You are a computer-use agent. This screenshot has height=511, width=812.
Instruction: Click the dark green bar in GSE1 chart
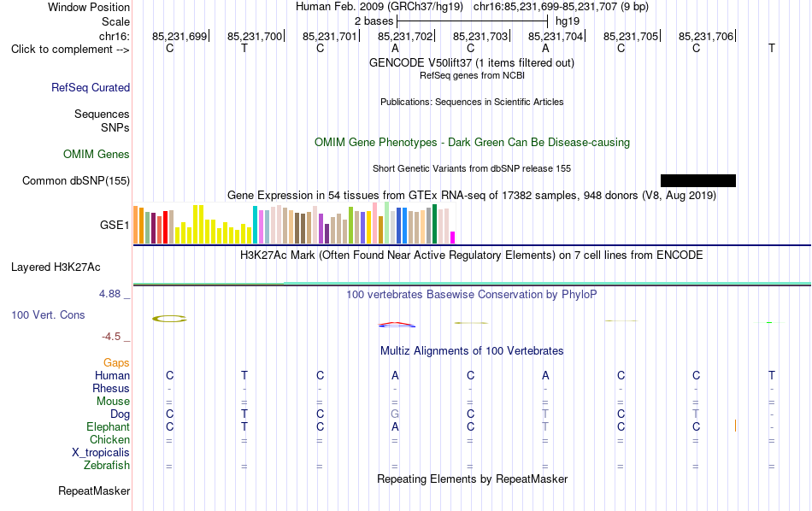[434, 224]
